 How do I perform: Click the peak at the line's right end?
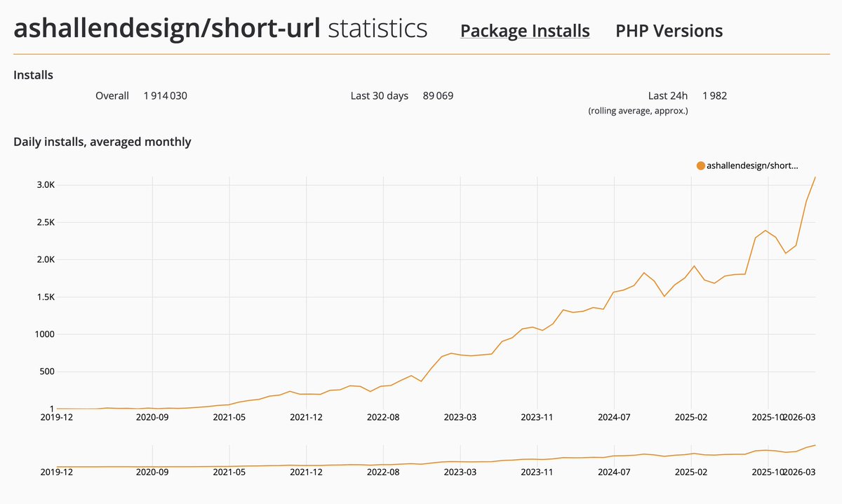click(x=815, y=177)
